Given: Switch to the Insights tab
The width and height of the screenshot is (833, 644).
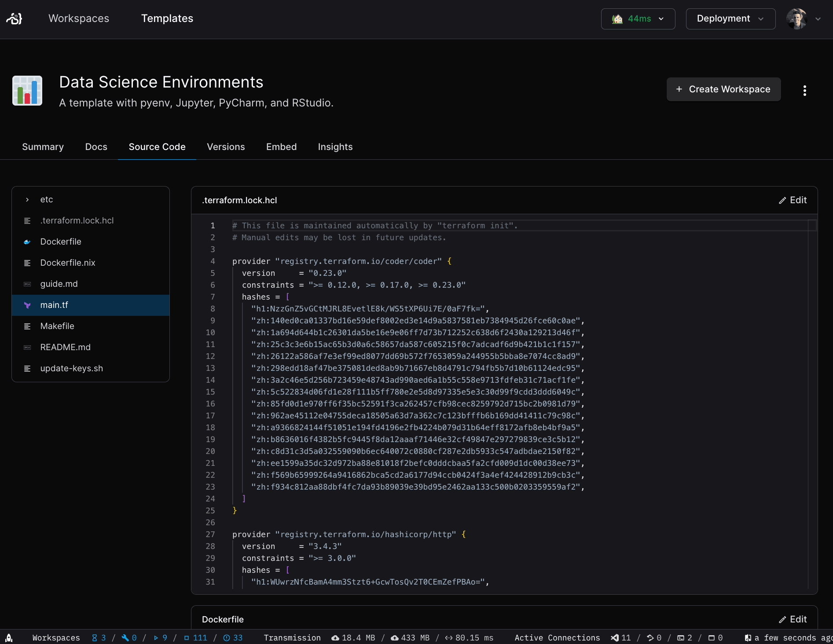Looking at the screenshot, I should point(335,147).
